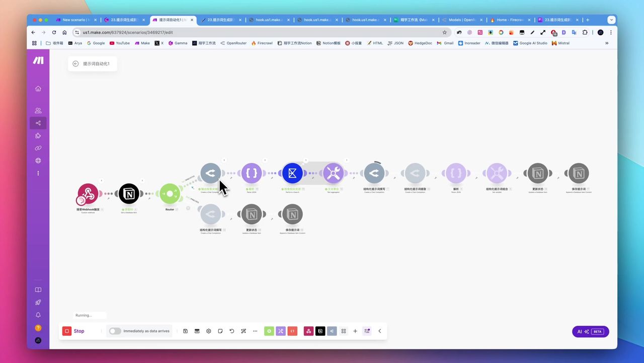Switch to the Home - Firecrawl tab
Viewport: 644px width, 363px height.
tap(509, 20)
